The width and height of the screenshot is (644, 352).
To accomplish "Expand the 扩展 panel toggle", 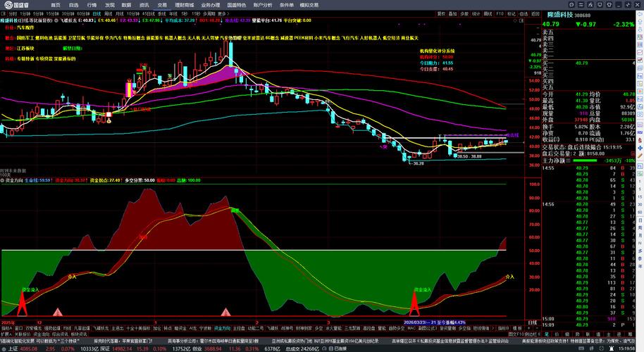I will (6, 334).
